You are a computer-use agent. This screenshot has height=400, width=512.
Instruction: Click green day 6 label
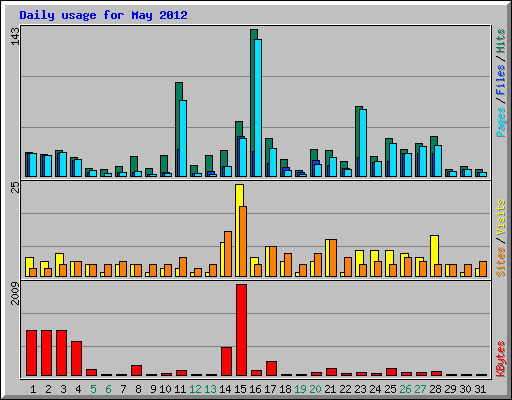tap(108, 389)
